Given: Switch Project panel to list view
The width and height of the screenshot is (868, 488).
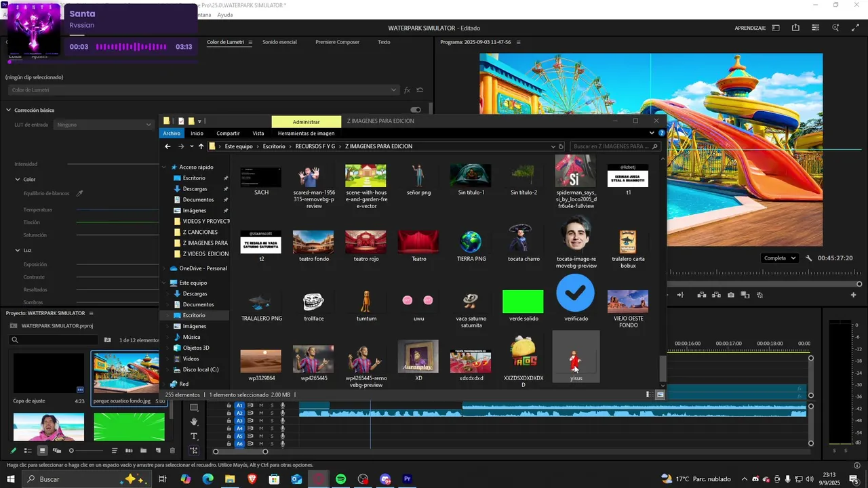Looking at the screenshot, I should [28, 451].
